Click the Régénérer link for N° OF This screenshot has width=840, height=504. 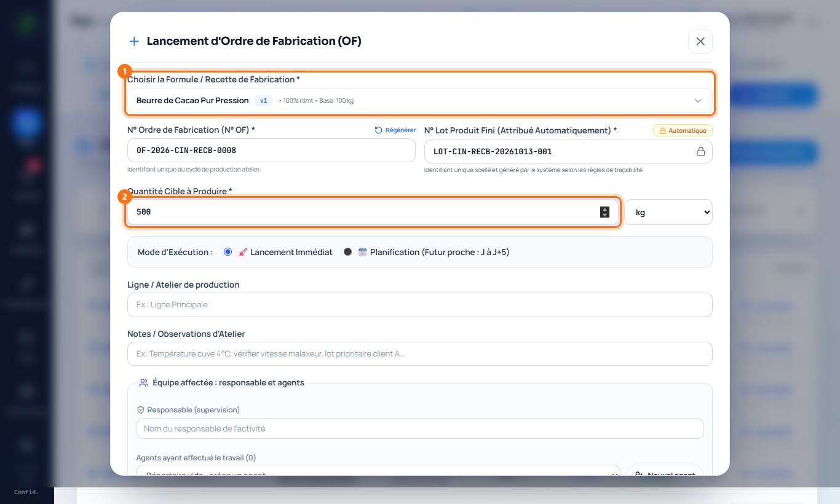tap(395, 130)
